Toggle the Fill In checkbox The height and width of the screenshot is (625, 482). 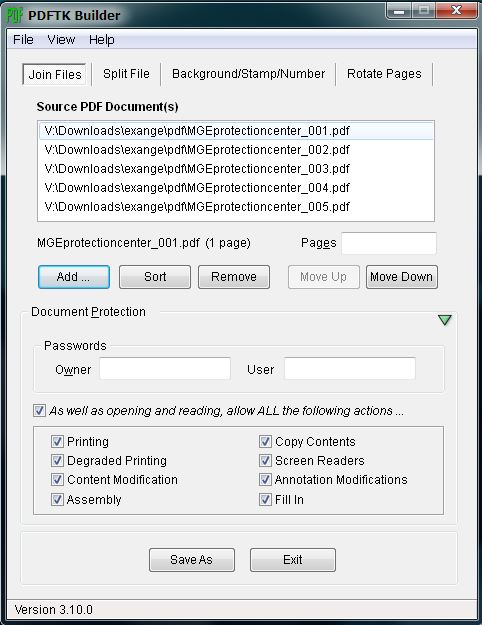pyautogui.click(x=265, y=499)
